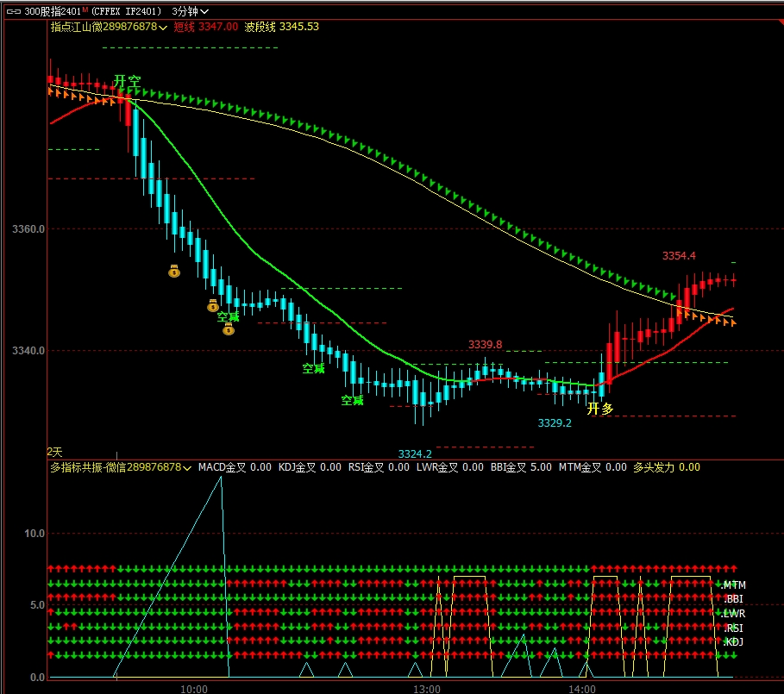This screenshot has height=694, width=784.
Task: Click the 3324.2 low price label
Action: click(415, 453)
